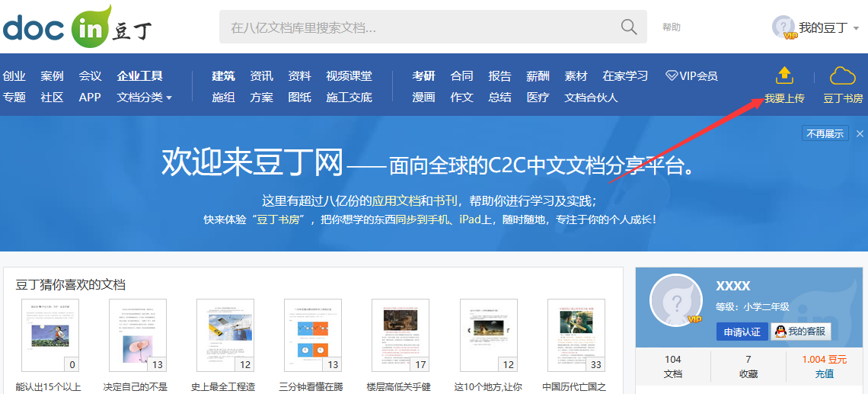Open the 创业 navigation item
The width and height of the screenshot is (868, 394).
pos(14,76)
